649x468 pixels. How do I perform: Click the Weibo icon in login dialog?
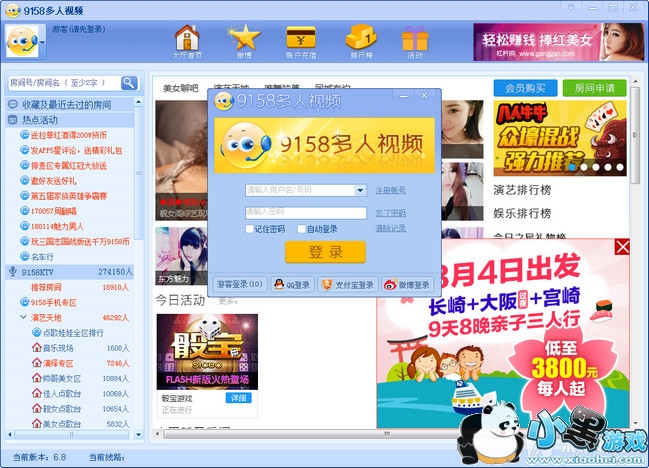(390, 285)
